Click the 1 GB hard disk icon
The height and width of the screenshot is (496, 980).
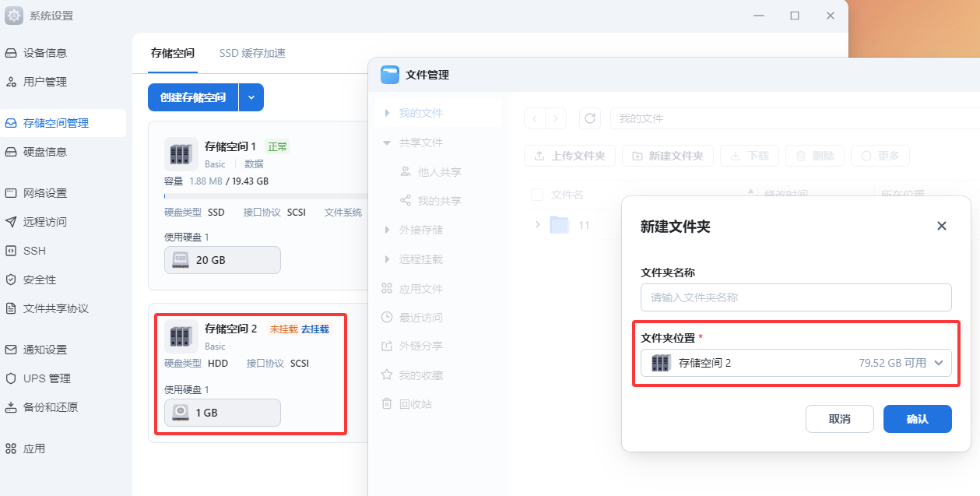click(181, 413)
